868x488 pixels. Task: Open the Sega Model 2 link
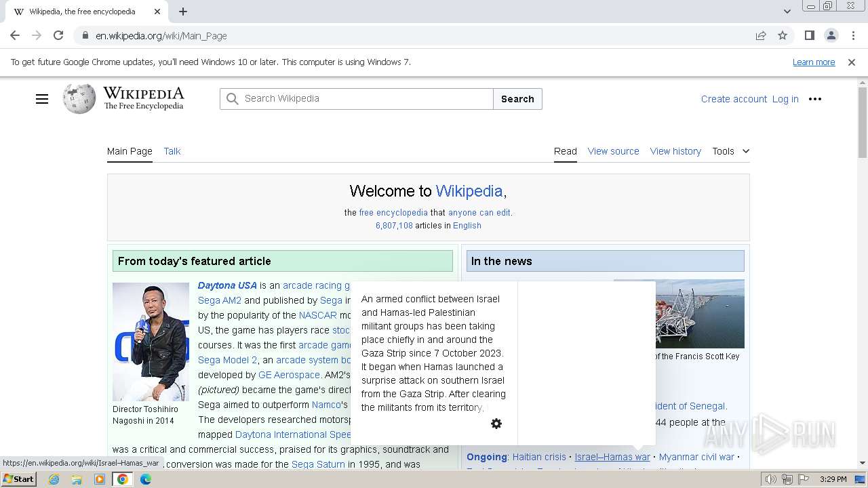click(227, 360)
